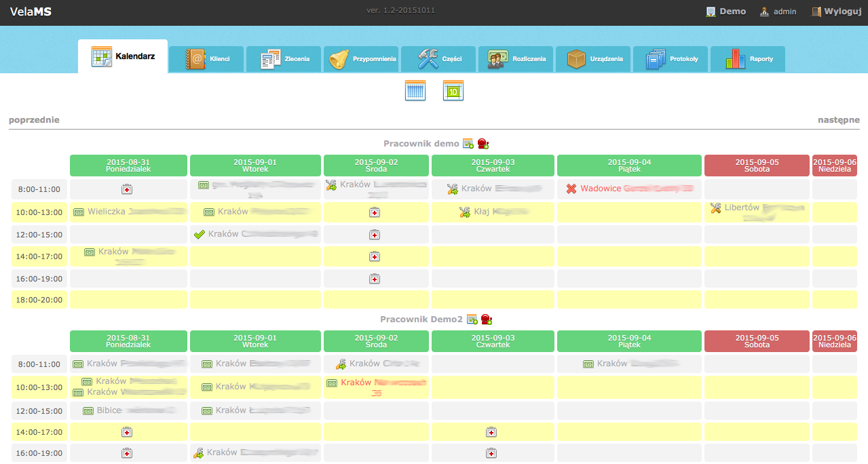Click tools icon next to Libertów

tap(715, 208)
